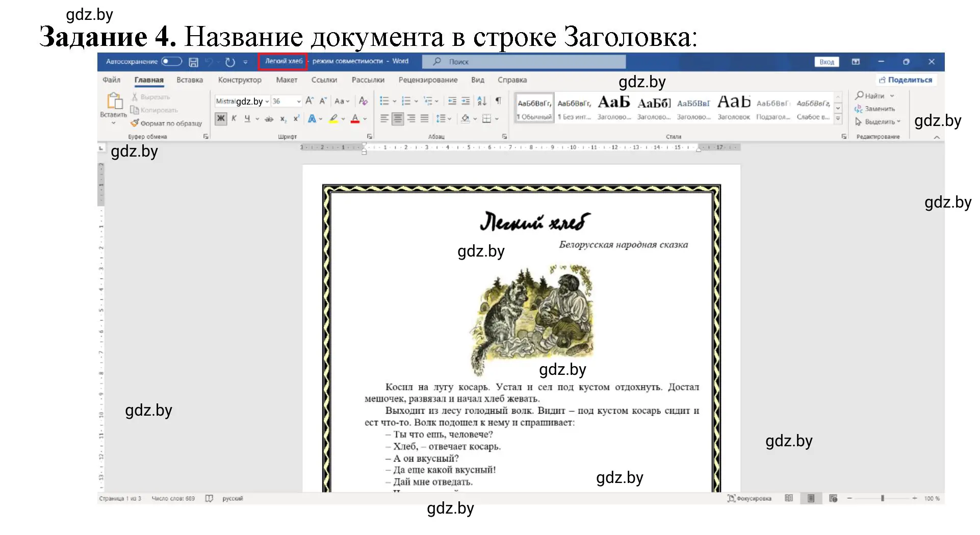Click the Поиск search field
The height and width of the screenshot is (535, 980).
point(524,62)
